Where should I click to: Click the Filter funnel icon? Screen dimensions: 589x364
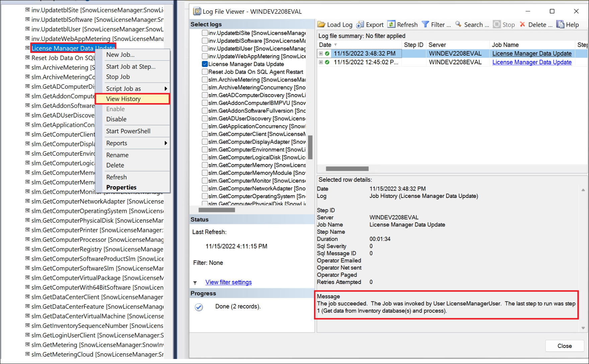coord(425,24)
